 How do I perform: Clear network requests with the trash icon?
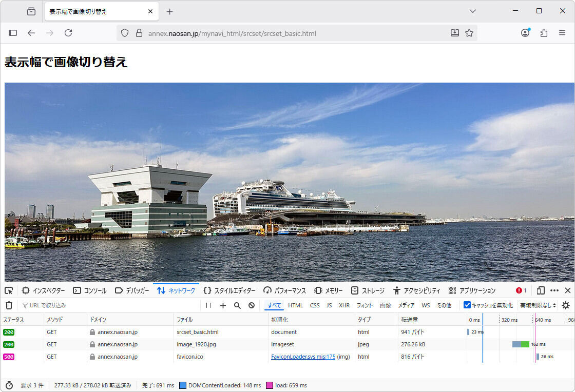(9, 305)
